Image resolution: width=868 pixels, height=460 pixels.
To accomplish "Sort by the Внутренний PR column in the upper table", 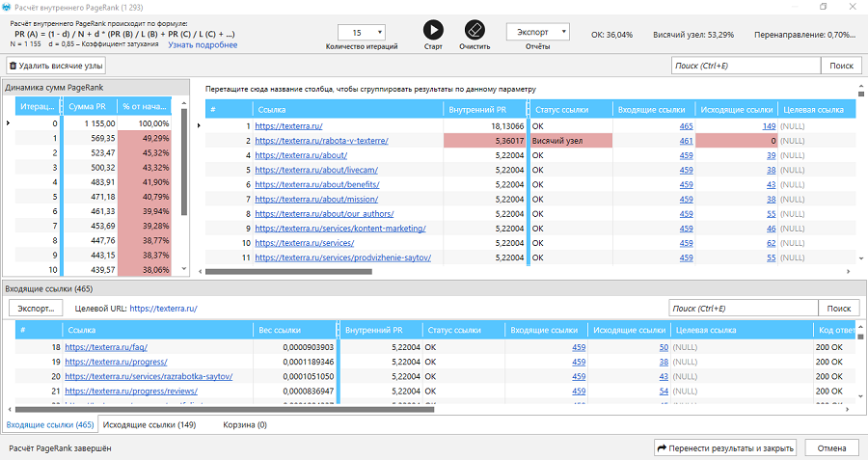I will (x=483, y=110).
